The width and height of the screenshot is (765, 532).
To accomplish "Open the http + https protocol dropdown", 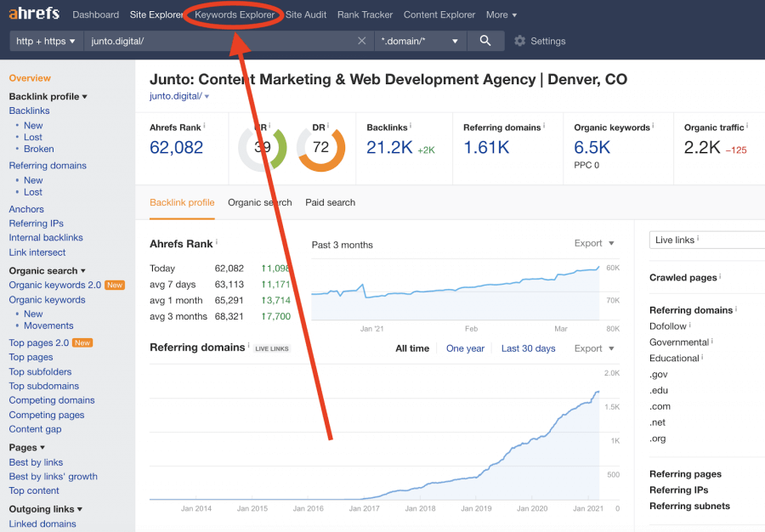I will tap(46, 40).
